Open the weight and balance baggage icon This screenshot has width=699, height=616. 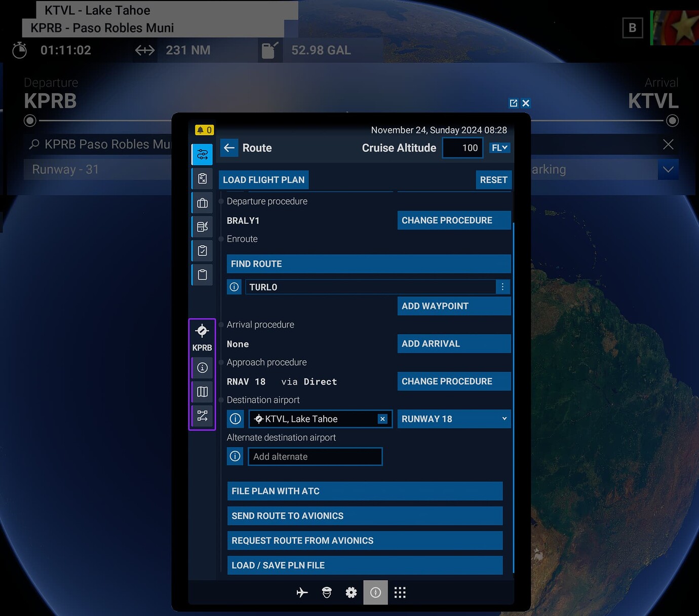(202, 203)
